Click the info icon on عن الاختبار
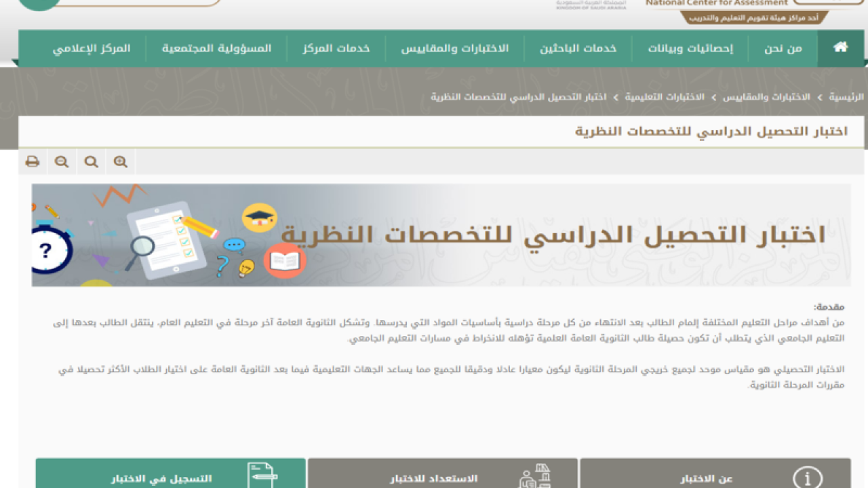The height and width of the screenshot is (488, 868). pos(807,478)
